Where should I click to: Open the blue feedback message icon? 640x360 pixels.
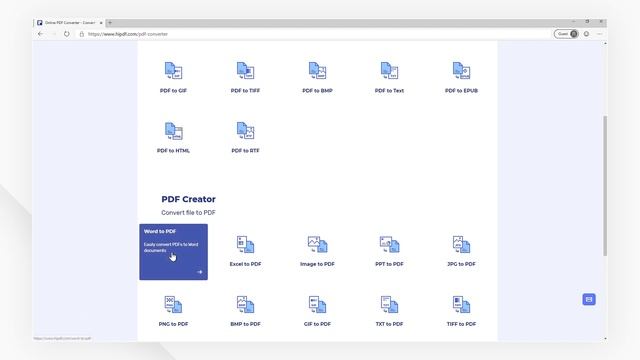(589, 299)
